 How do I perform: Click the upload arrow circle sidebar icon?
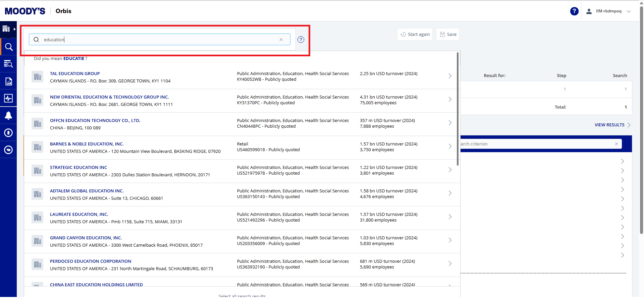(8, 133)
